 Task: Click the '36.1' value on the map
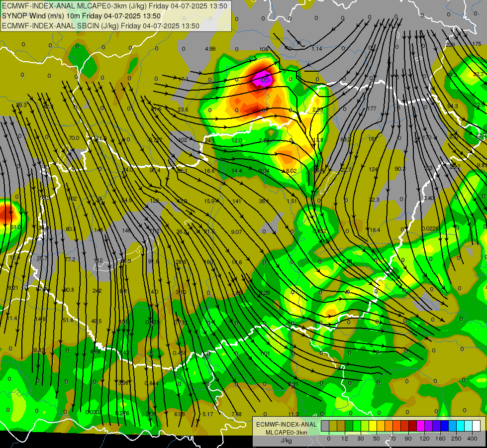click(264, 201)
